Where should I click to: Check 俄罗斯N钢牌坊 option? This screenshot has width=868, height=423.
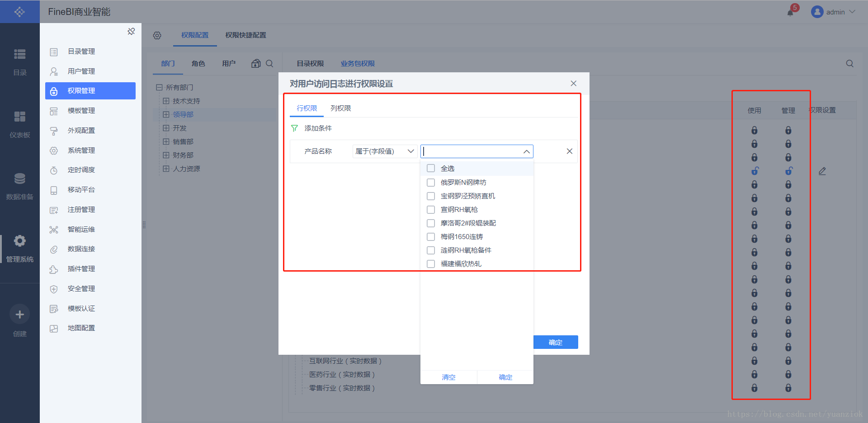pos(431,183)
